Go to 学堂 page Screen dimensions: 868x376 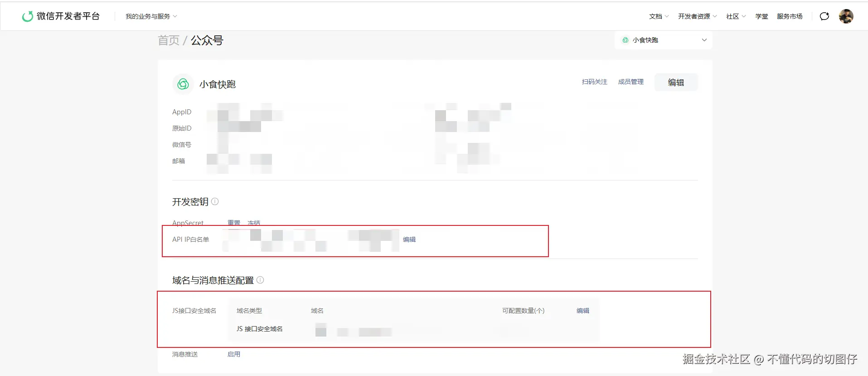tap(761, 16)
